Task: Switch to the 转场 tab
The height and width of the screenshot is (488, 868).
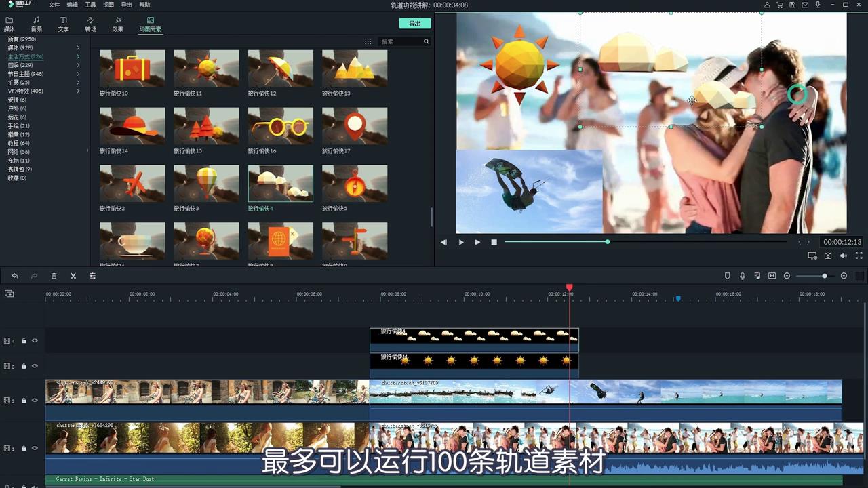Action: point(90,24)
